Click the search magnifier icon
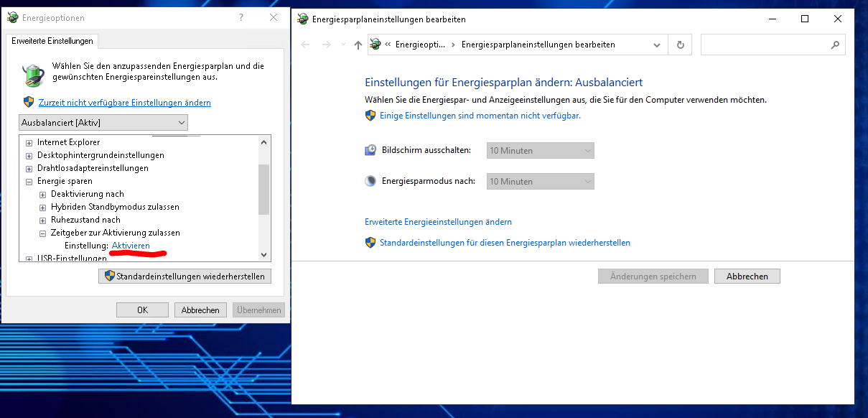 pos(835,45)
